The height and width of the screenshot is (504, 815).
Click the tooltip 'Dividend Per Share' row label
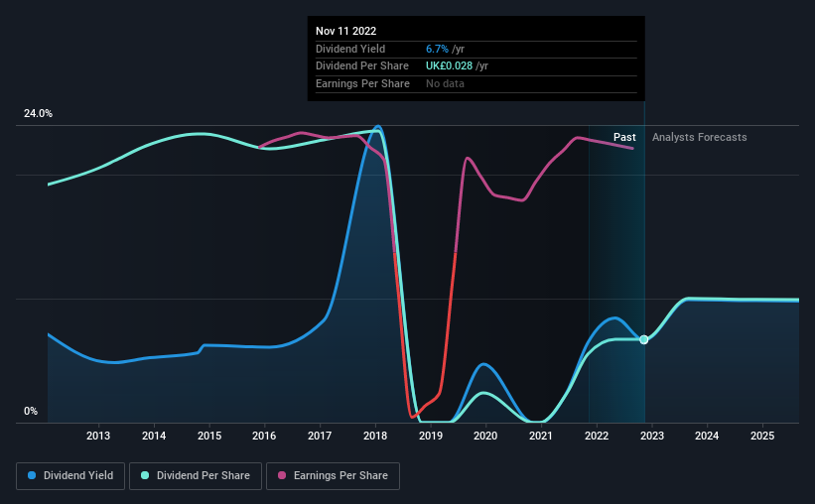tap(362, 66)
